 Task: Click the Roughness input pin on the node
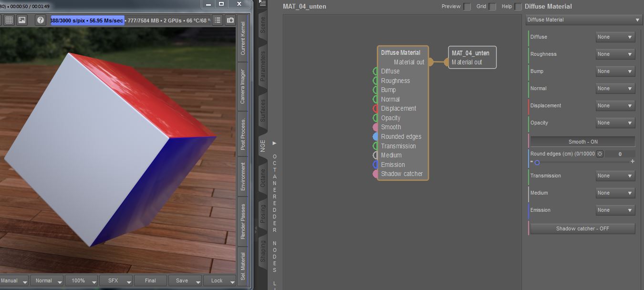tap(375, 81)
